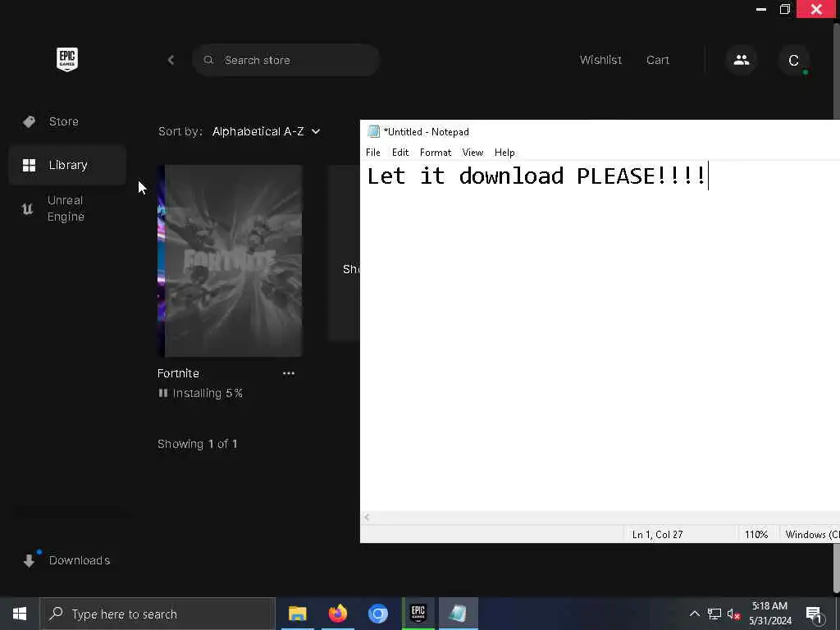Click the muted volume tray icon
The image size is (840, 630).
point(734,614)
